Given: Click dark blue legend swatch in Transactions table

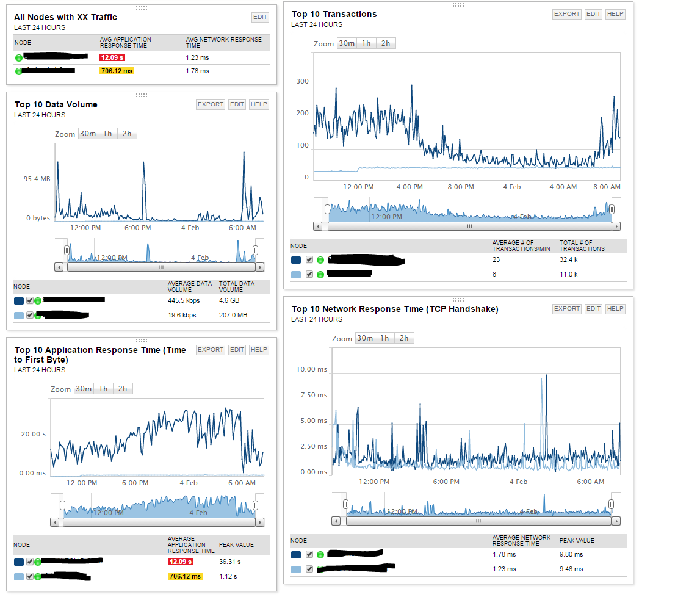Looking at the screenshot, I should [x=296, y=260].
